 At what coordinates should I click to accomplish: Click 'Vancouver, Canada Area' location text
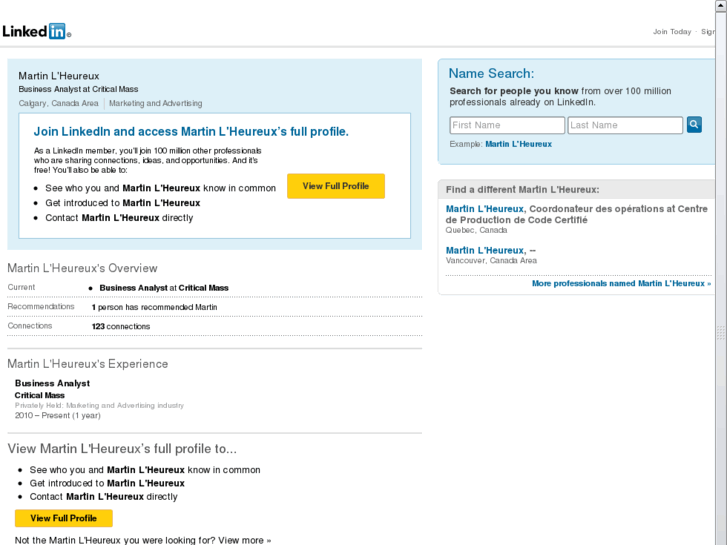click(x=491, y=261)
